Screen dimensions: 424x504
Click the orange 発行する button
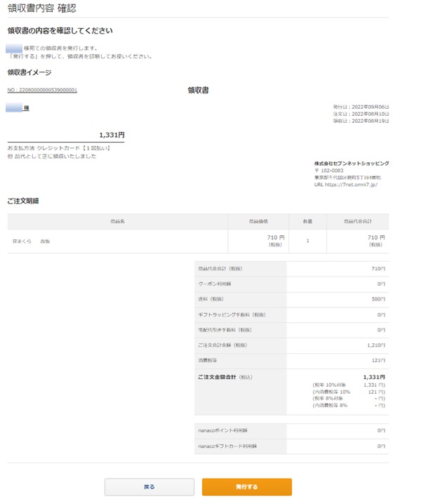246,486
